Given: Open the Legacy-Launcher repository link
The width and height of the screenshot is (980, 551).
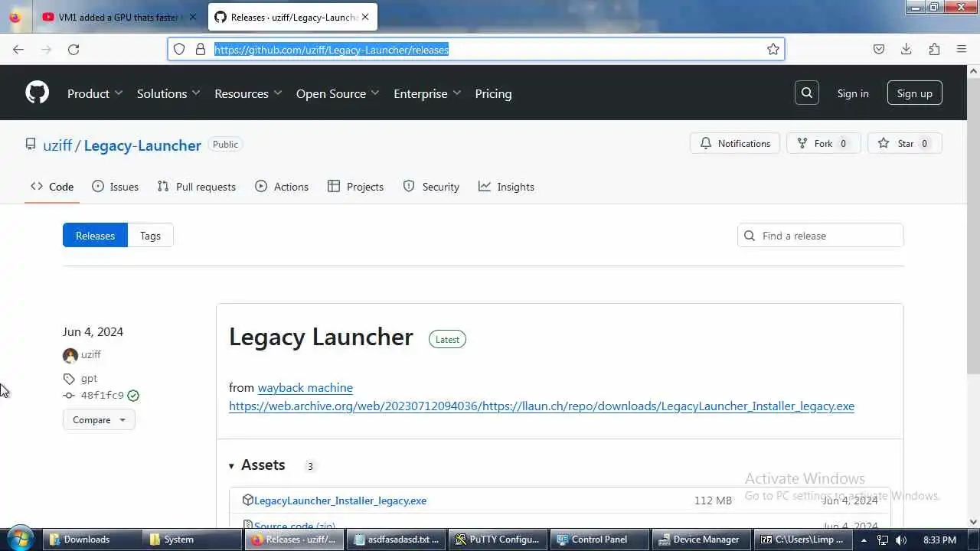Looking at the screenshot, I should (x=142, y=145).
